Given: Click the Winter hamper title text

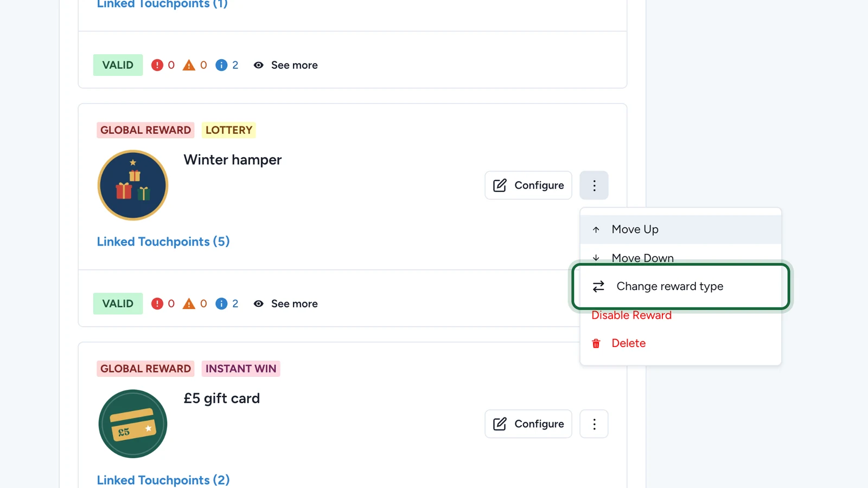Looking at the screenshot, I should click(x=233, y=160).
